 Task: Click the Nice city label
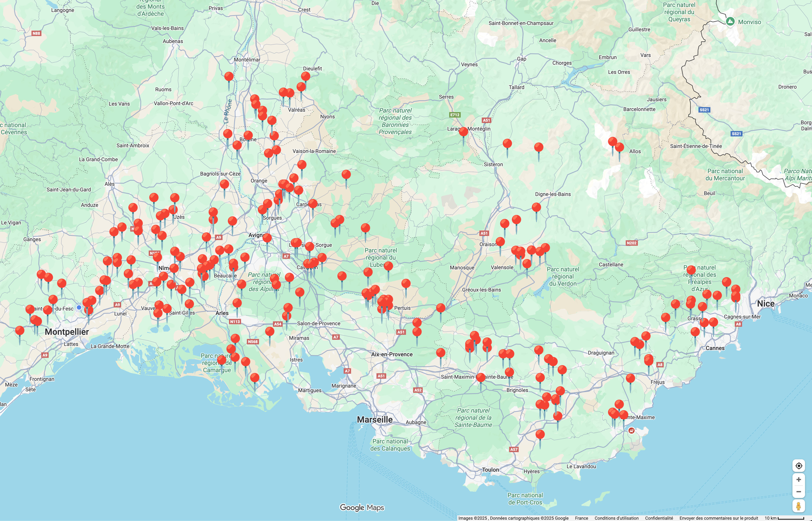[x=766, y=304]
